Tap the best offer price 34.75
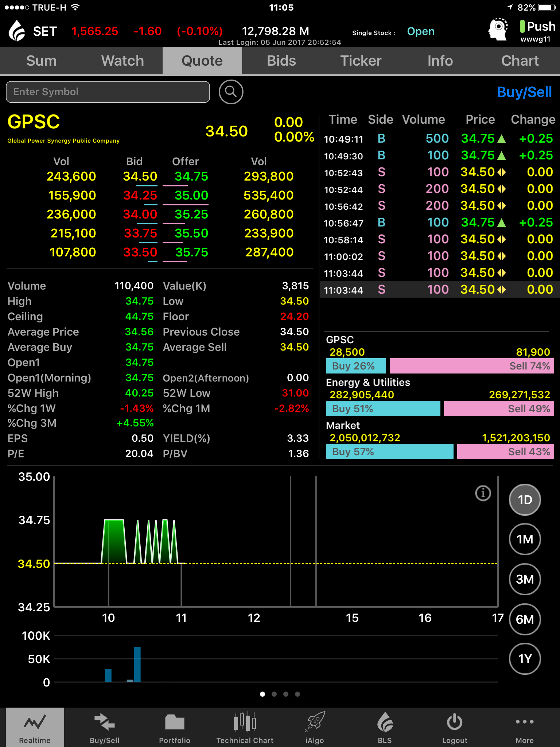Screen dimensions: 560x747 (x=191, y=177)
